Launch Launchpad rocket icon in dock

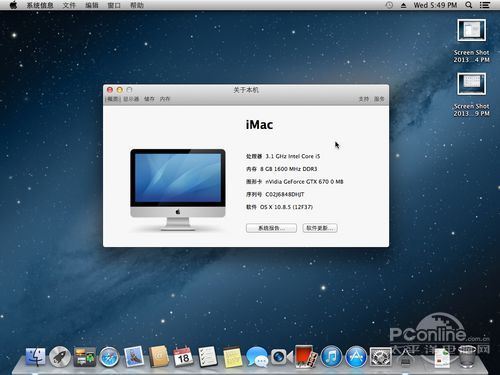click(x=60, y=356)
